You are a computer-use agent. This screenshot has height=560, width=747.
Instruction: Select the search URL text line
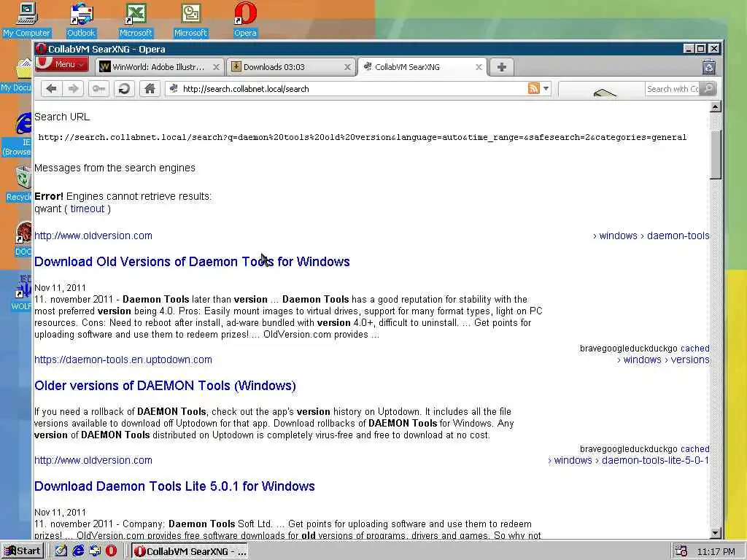pyautogui.click(x=363, y=137)
